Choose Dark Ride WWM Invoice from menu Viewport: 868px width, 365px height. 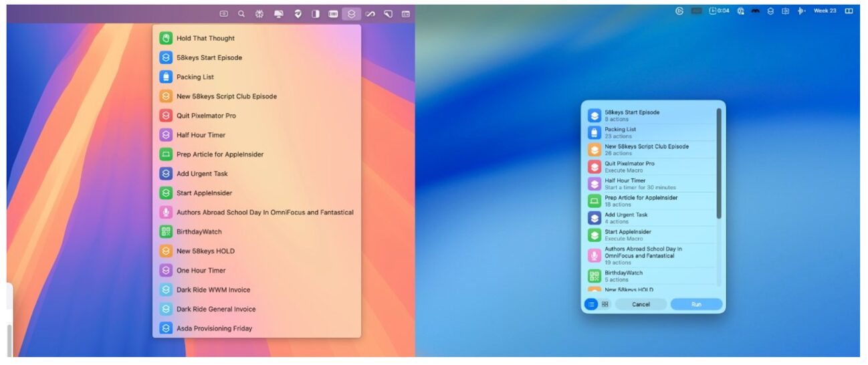[x=213, y=290]
